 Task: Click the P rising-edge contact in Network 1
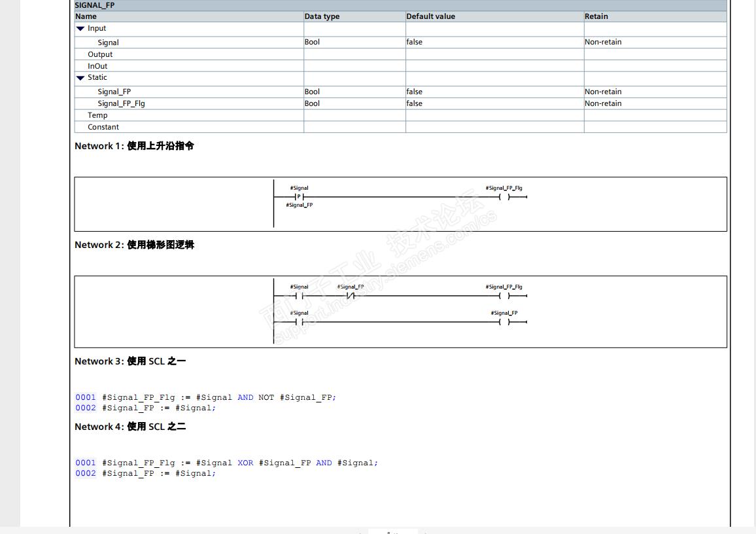coord(299,197)
